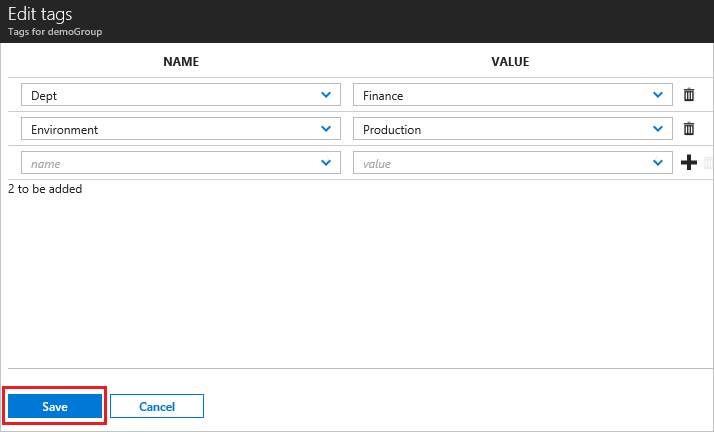714x432 pixels.
Task: Open the Production value dropdown arrow
Action: click(x=658, y=129)
